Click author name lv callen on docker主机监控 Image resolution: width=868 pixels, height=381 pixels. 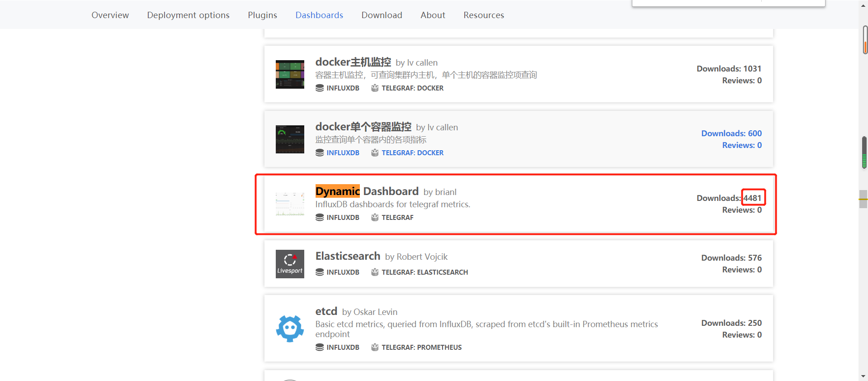pos(422,62)
